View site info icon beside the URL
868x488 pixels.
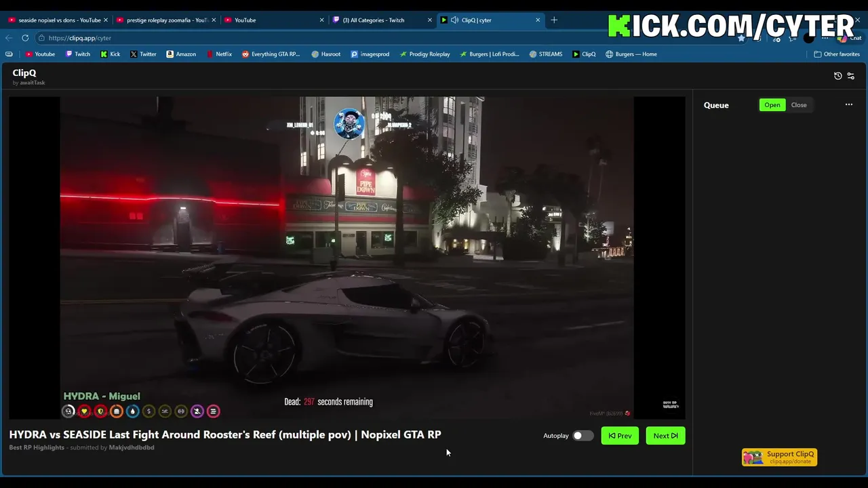pos(41,38)
